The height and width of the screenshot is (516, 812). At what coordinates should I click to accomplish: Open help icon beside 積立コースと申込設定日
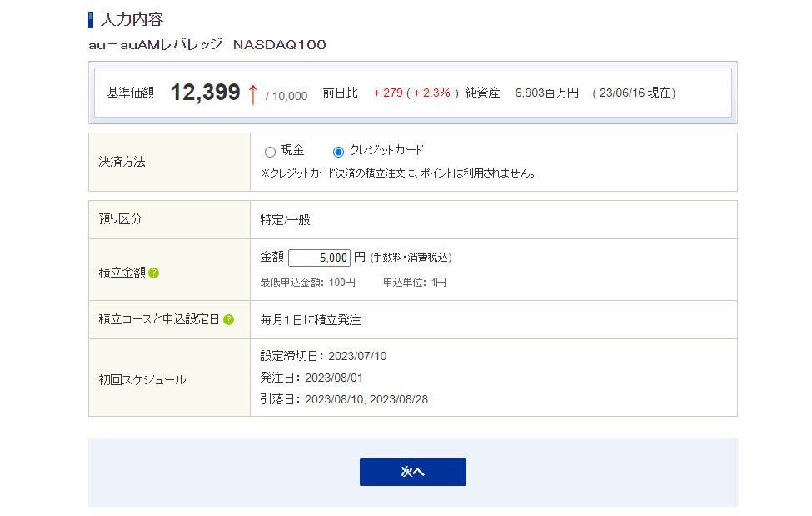click(228, 319)
